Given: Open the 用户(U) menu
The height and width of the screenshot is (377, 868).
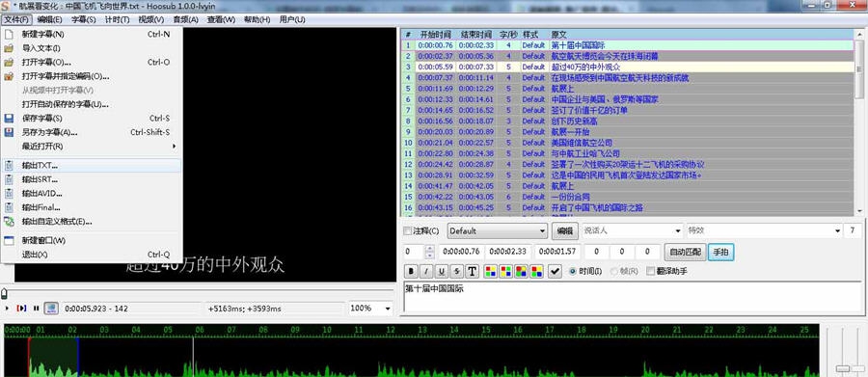Looking at the screenshot, I should [x=292, y=19].
